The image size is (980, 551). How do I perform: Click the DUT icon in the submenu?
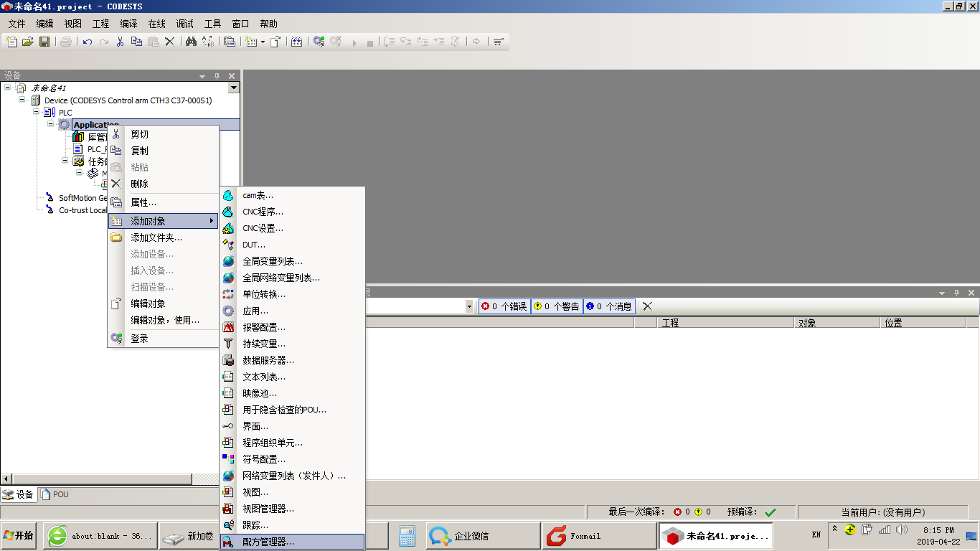[228, 245]
